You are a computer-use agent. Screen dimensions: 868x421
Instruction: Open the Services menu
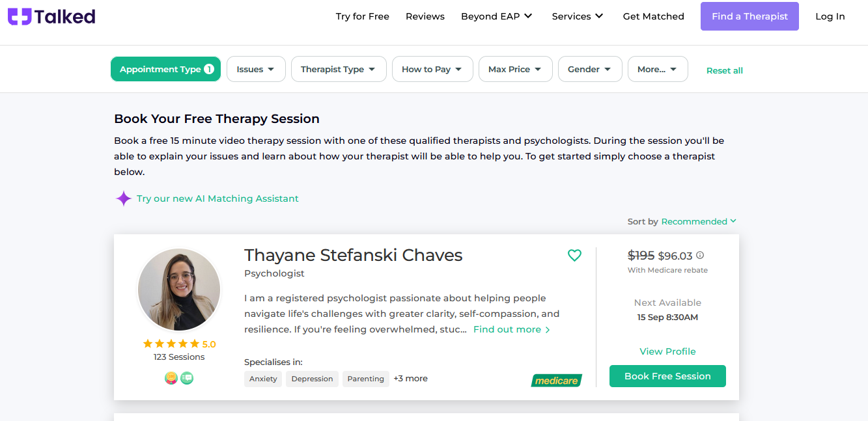pos(578,16)
